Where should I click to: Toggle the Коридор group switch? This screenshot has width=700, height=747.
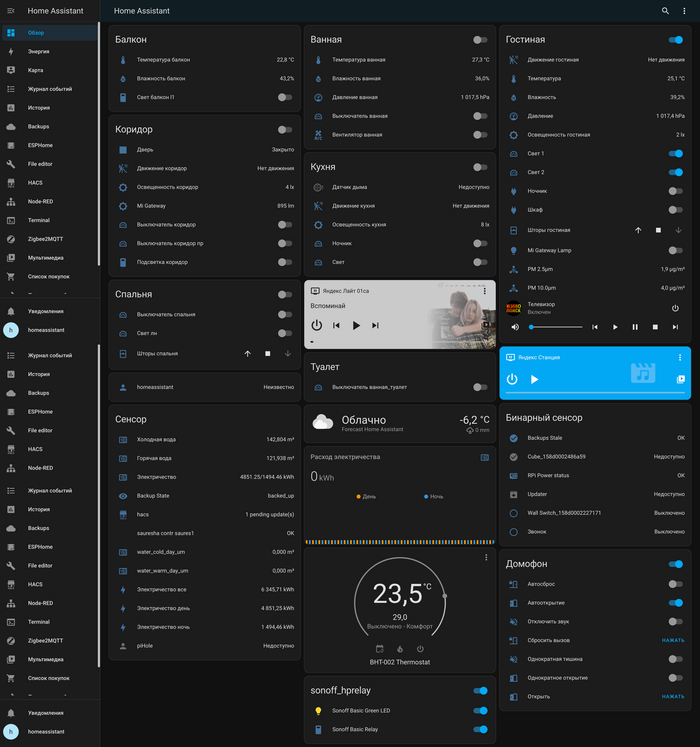(285, 130)
